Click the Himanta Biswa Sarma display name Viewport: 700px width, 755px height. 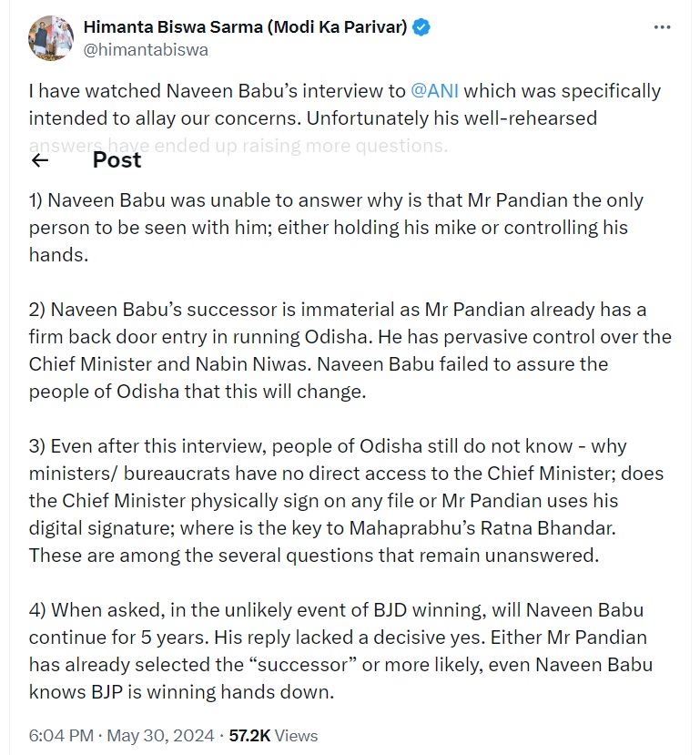(x=245, y=27)
